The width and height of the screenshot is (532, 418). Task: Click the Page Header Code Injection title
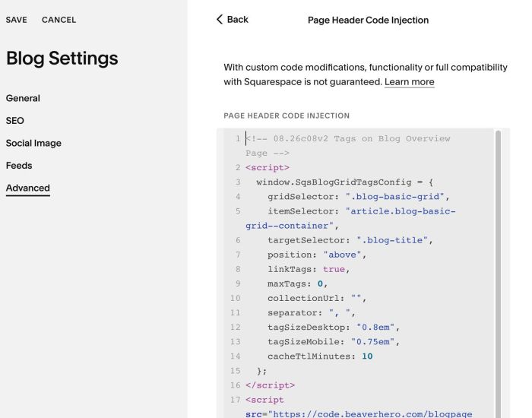coord(368,21)
